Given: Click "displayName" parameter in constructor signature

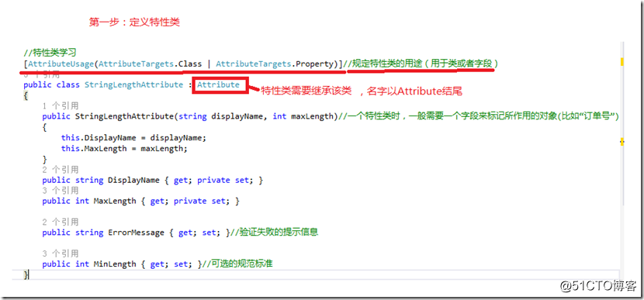Looking at the screenshot, I should point(237,116).
